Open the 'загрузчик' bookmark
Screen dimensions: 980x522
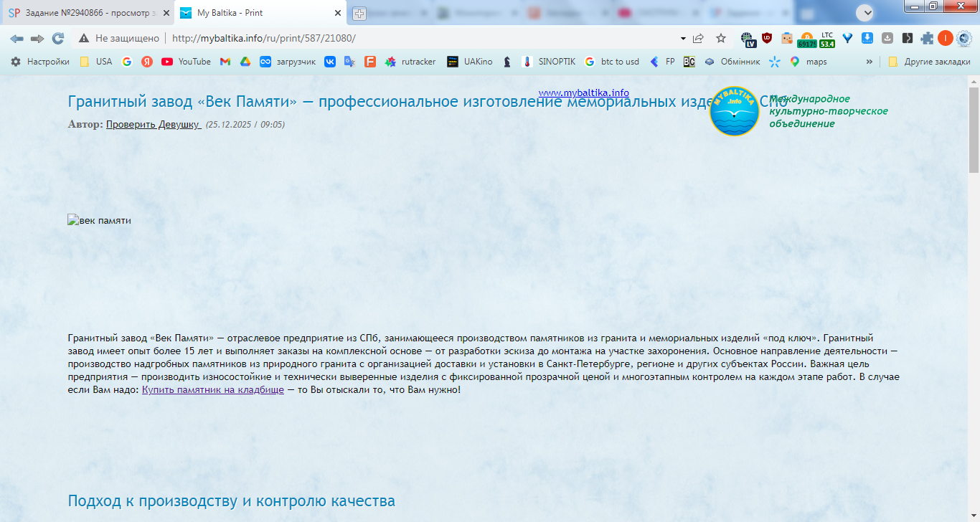click(x=287, y=62)
